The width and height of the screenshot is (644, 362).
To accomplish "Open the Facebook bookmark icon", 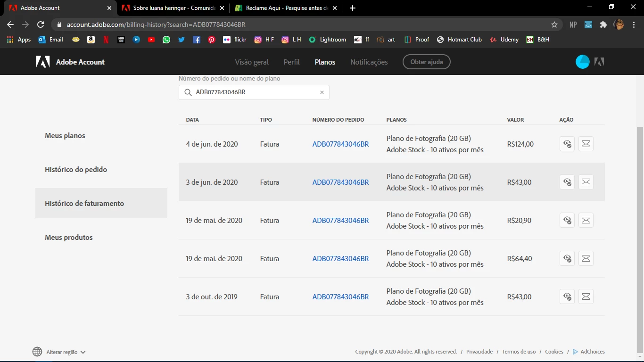I will (x=197, y=40).
